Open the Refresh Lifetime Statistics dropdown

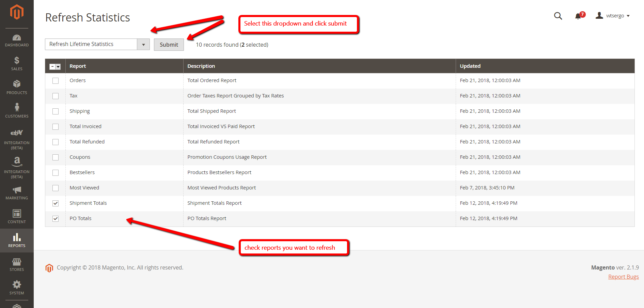coord(97,44)
